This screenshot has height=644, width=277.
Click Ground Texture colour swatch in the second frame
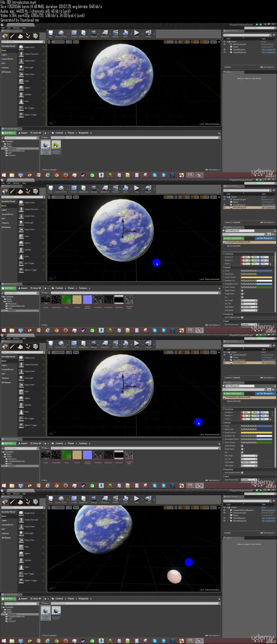[256, 277]
